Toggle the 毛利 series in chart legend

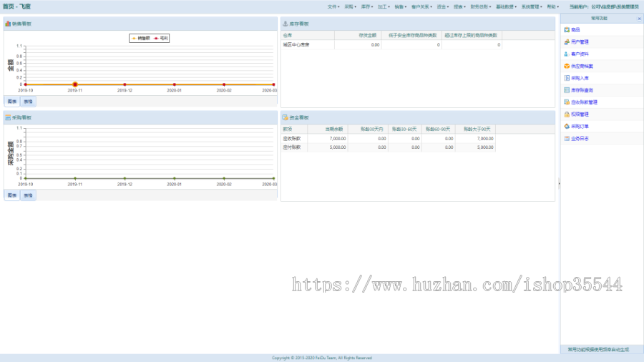click(161, 38)
